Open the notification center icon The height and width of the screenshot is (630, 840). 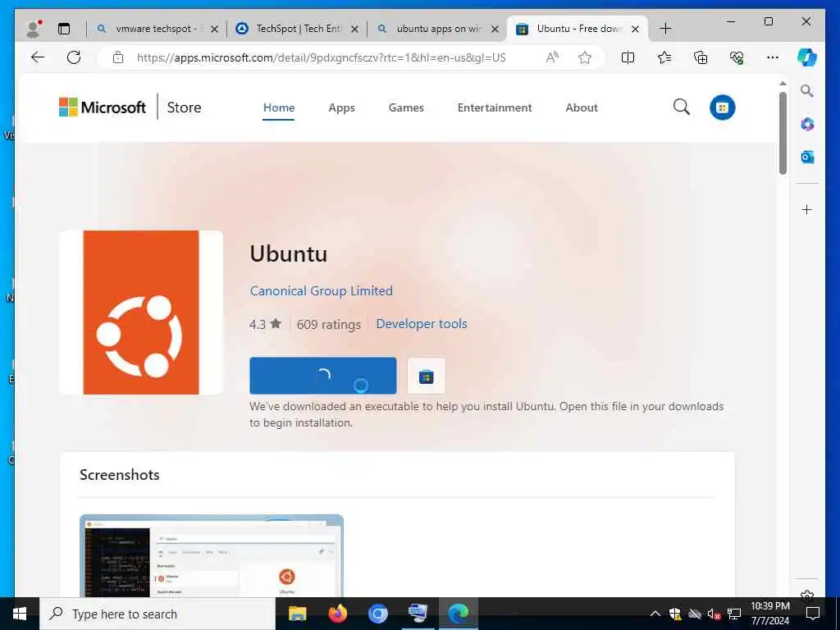tap(813, 614)
